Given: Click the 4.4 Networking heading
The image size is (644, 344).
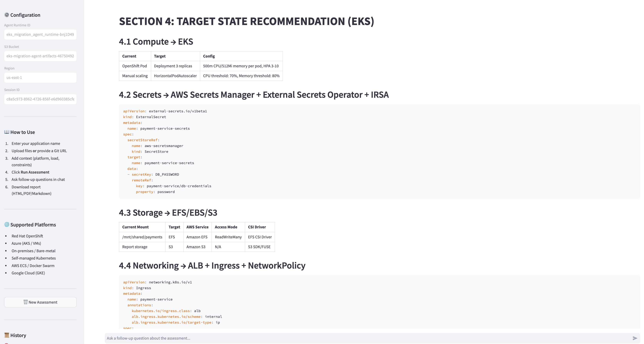Looking at the screenshot, I should tap(212, 265).
